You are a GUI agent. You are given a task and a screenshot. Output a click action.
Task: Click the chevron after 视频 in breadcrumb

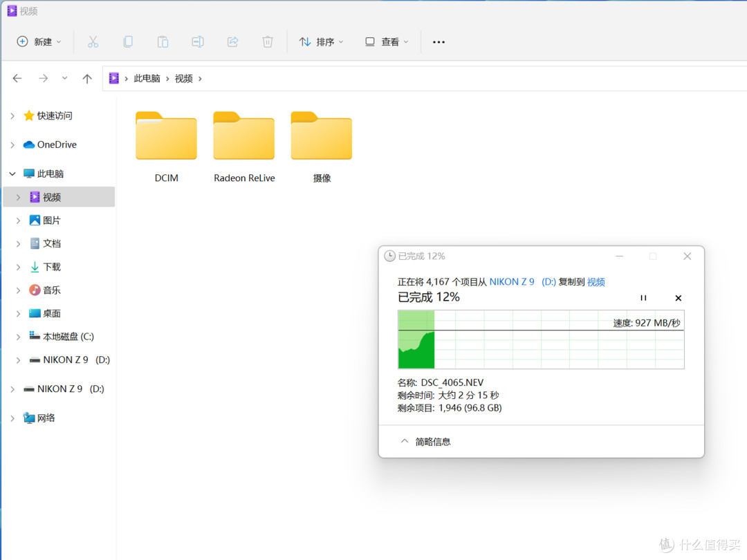pos(200,79)
